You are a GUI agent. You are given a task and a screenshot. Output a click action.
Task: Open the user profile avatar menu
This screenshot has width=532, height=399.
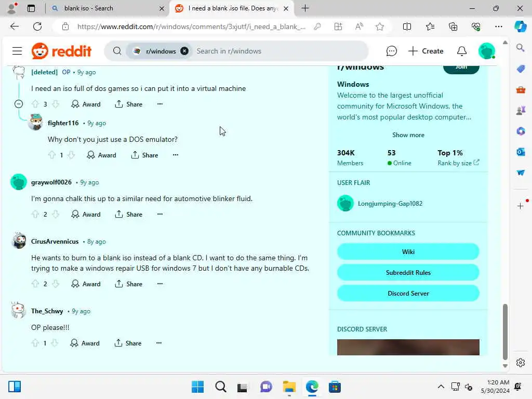(x=486, y=51)
